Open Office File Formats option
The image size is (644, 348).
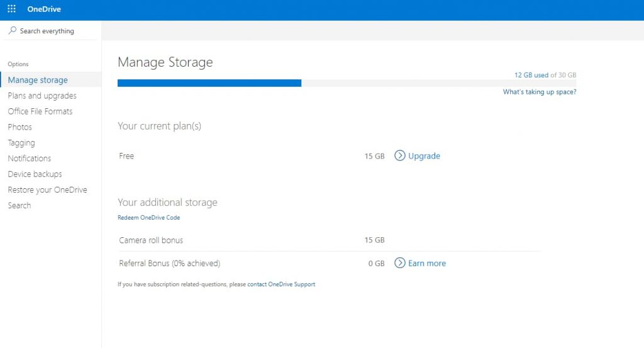(40, 111)
